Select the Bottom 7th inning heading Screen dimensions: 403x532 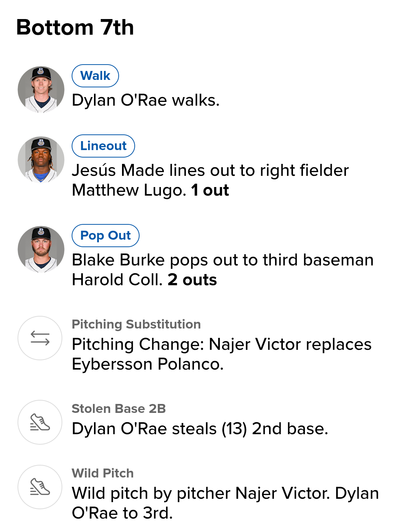[x=75, y=27]
